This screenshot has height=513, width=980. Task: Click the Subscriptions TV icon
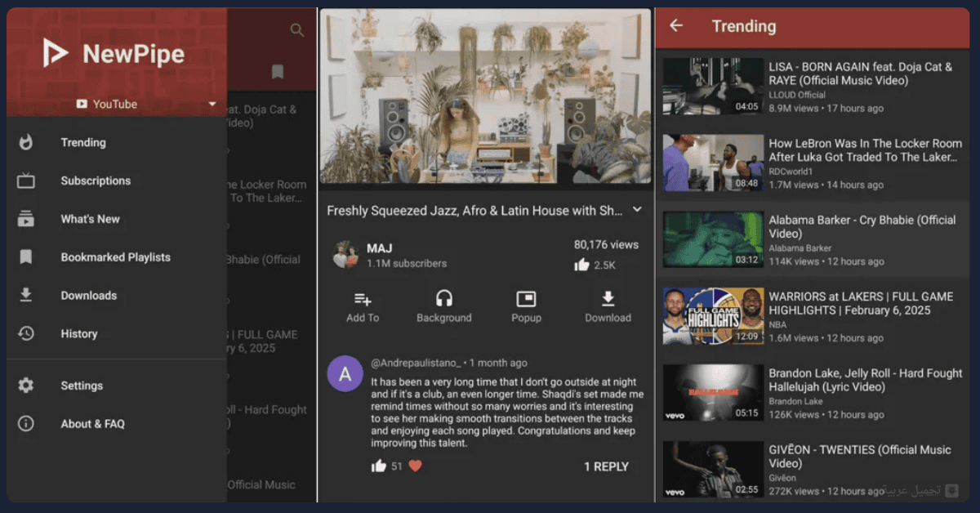[x=26, y=181]
